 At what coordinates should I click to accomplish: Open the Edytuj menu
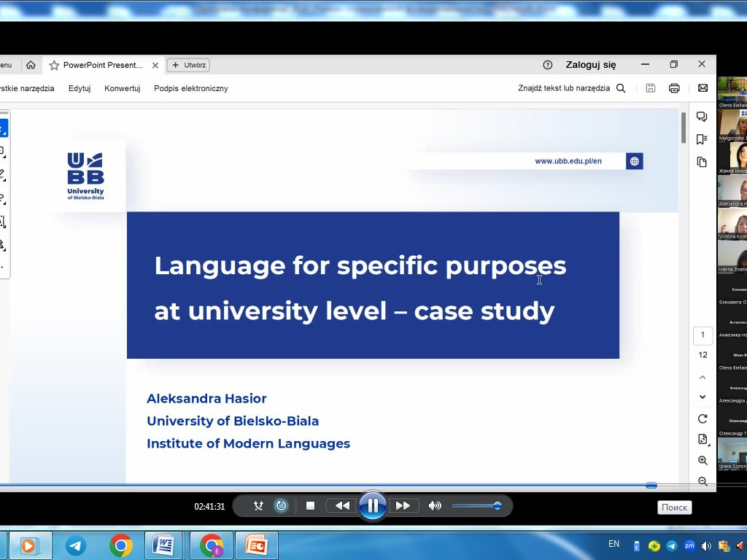(x=80, y=88)
